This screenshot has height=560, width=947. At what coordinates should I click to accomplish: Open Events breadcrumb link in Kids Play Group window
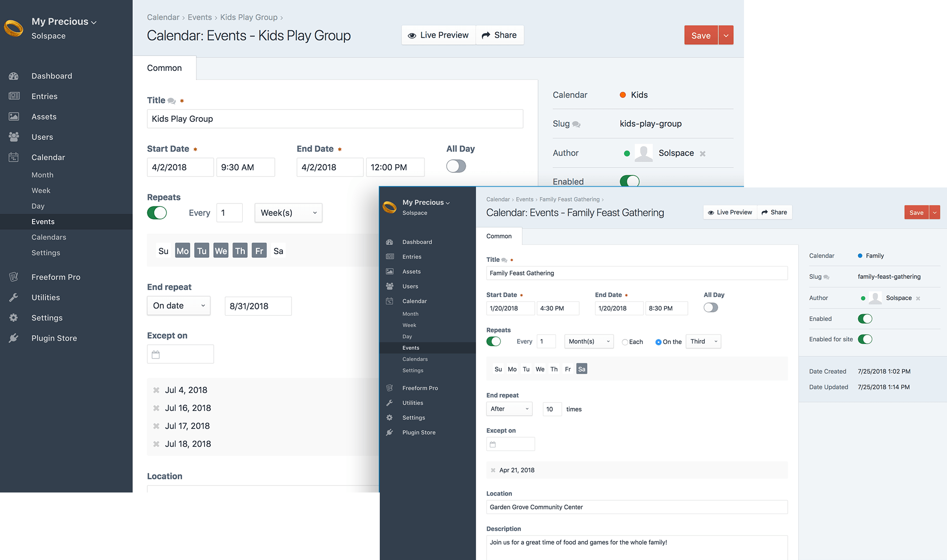[x=200, y=17]
